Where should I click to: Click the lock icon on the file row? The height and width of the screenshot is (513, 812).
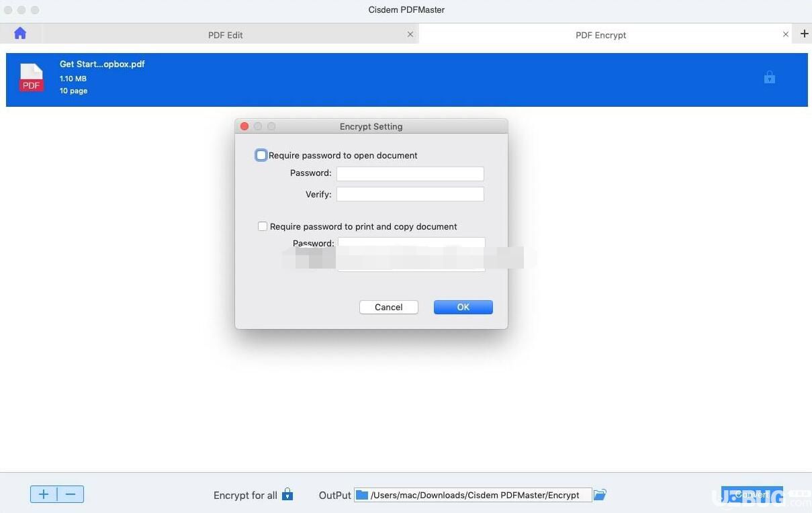click(x=770, y=77)
